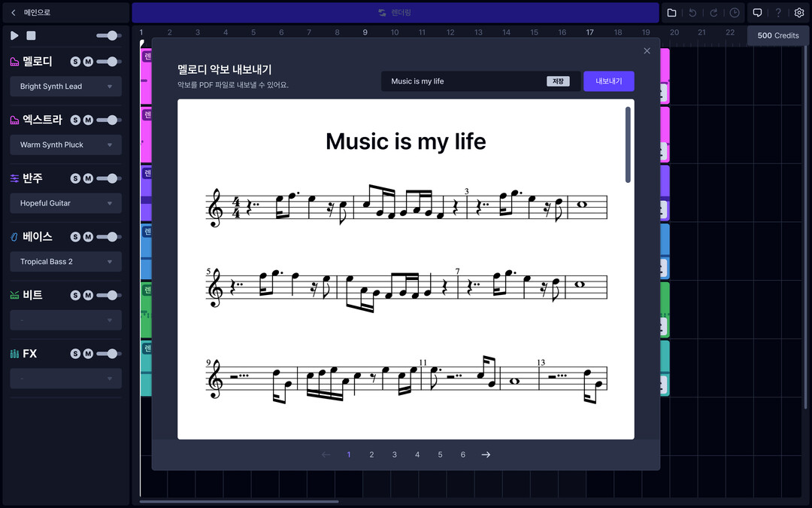Image resolution: width=812 pixels, height=508 pixels.
Task: Click the stop playback square button
Action: [x=31, y=35]
